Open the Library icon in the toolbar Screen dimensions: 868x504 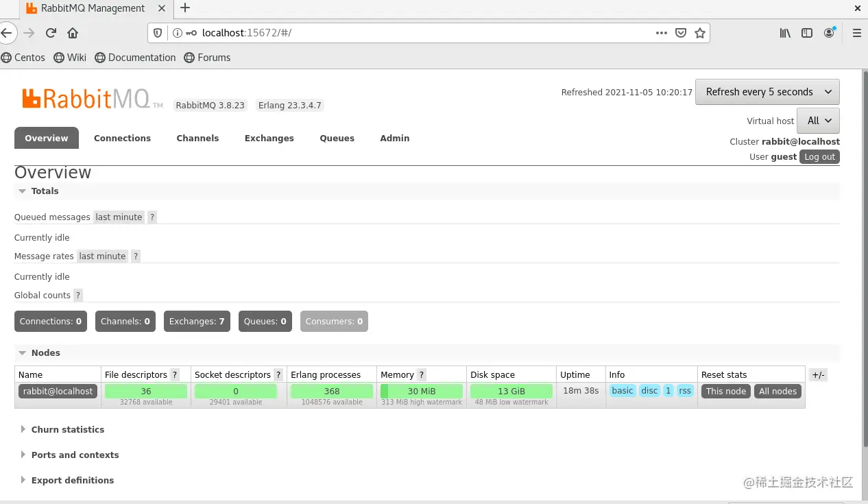click(x=786, y=33)
